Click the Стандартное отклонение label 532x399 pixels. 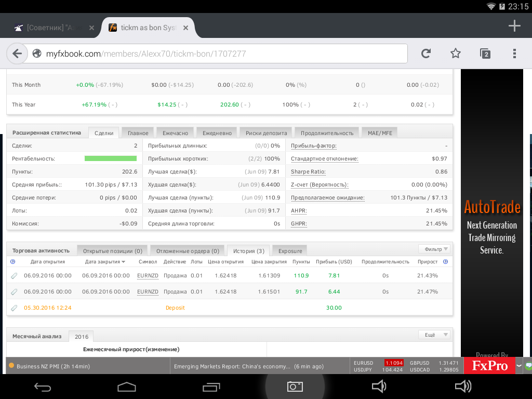[324, 159]
